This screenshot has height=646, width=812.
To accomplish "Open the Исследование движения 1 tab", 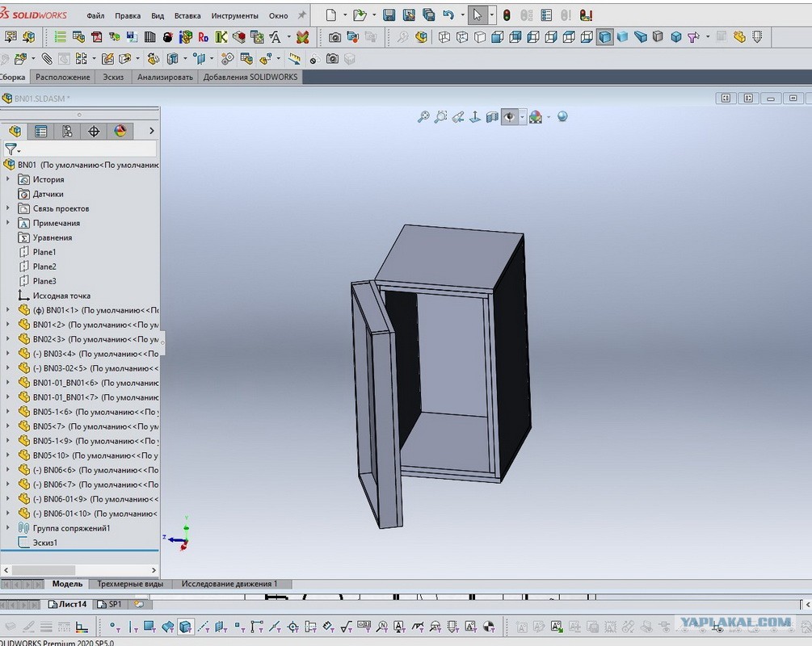I will click(229, 584).
